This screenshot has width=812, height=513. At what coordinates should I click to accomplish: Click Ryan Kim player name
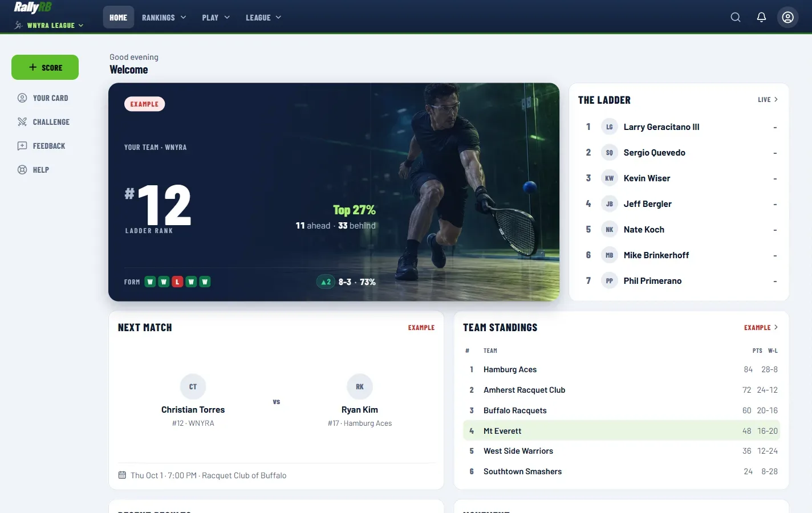pyautogui.click(x=360, y=410)
